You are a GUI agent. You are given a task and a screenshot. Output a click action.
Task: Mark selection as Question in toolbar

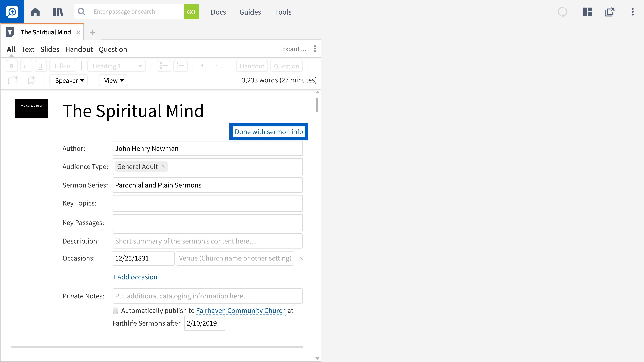(286, 66)
